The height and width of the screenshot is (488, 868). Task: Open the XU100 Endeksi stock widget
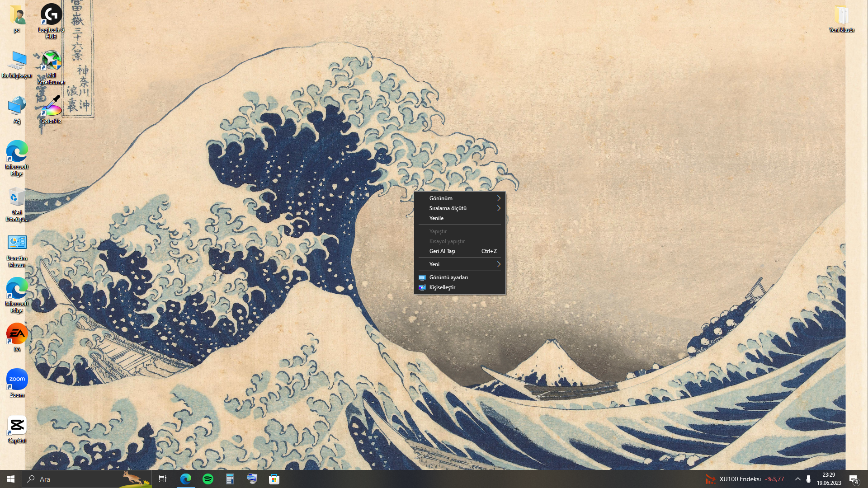(744, 479)
